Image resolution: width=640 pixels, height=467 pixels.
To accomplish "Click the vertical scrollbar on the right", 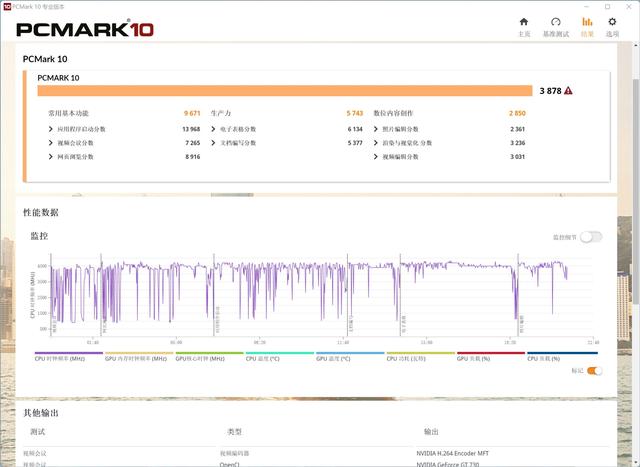I will tap(636, 192).
